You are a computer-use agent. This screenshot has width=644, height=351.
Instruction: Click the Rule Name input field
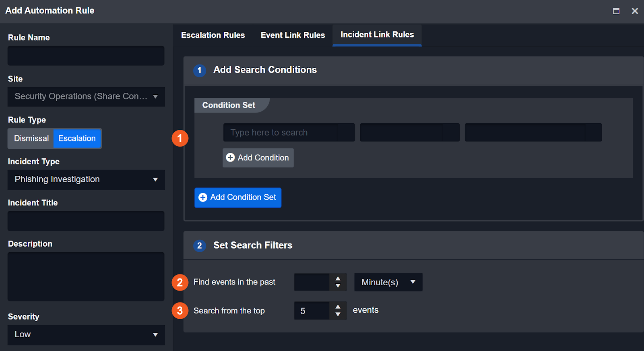tap(86, 56)
